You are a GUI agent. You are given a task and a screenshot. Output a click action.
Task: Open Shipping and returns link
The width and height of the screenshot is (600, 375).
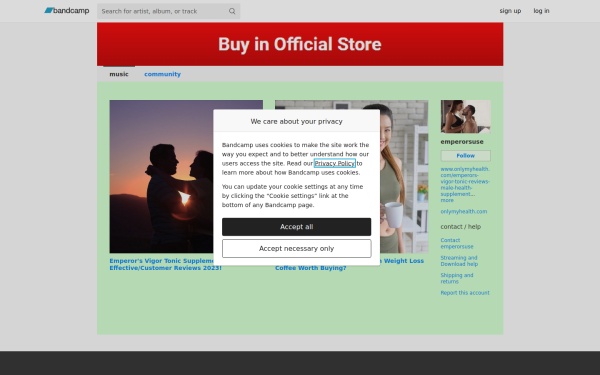[457, 278]
